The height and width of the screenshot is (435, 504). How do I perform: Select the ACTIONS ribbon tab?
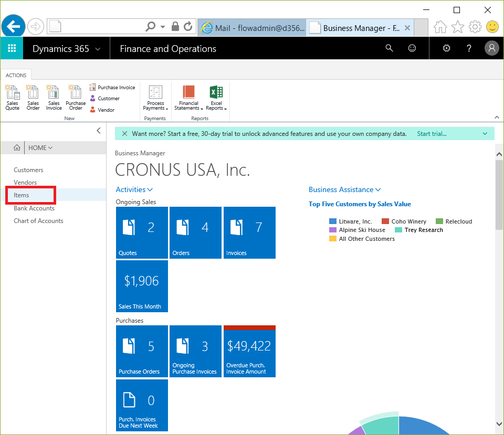(16, 75)
